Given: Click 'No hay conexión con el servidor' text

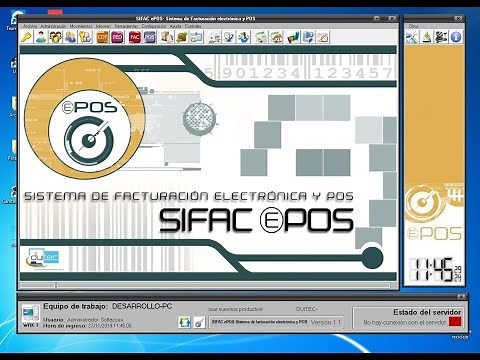Looking at the screenshot, I should (405, 322).
